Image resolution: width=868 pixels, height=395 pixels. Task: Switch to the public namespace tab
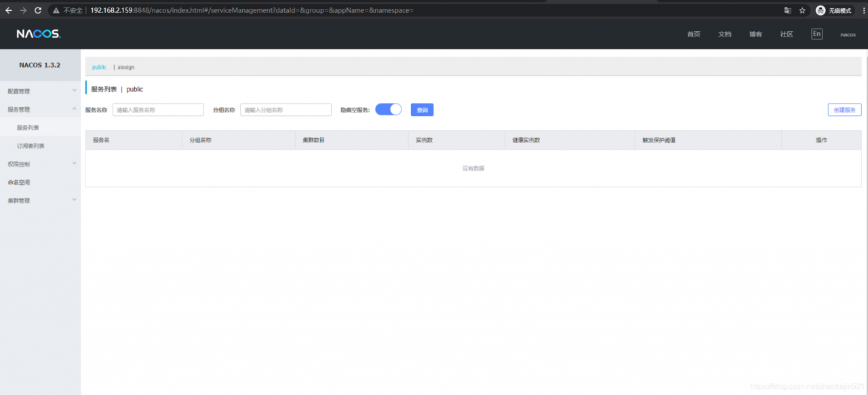pyautogui.click(x=100, y=67)
